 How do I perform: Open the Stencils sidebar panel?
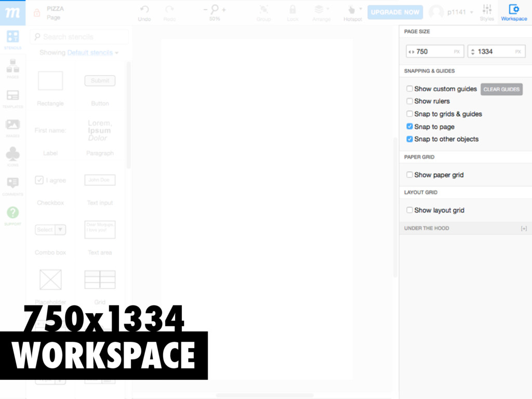click(x=12, y=39)
